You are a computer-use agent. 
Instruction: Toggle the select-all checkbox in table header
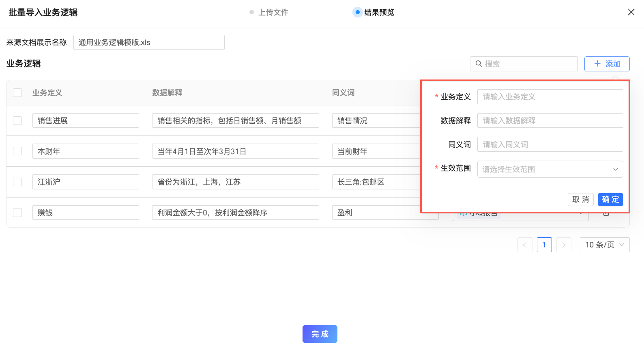[17, 92]
